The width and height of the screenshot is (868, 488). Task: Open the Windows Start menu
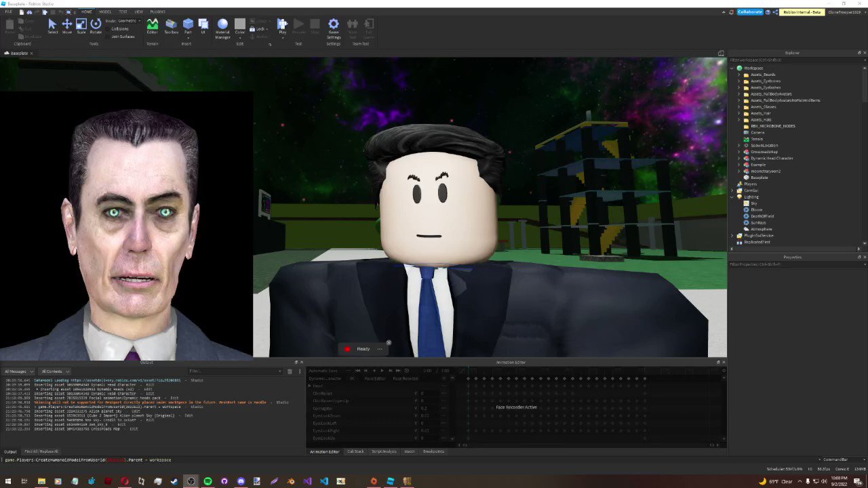(7, 481)
